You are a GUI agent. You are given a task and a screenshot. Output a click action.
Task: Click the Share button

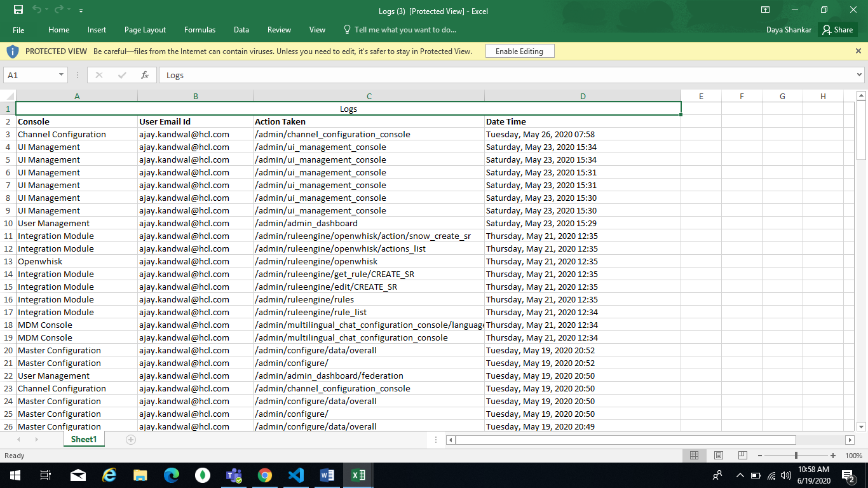click(837, 30)
